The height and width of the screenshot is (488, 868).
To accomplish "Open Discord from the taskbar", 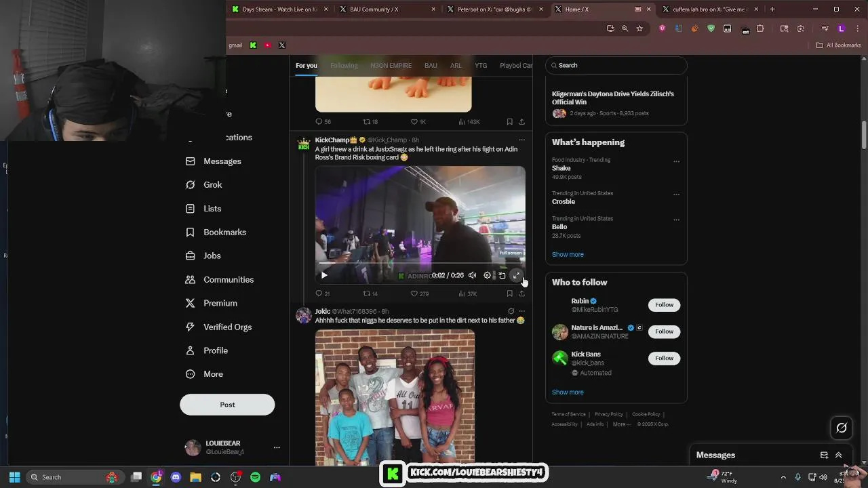I will point(176,477).
